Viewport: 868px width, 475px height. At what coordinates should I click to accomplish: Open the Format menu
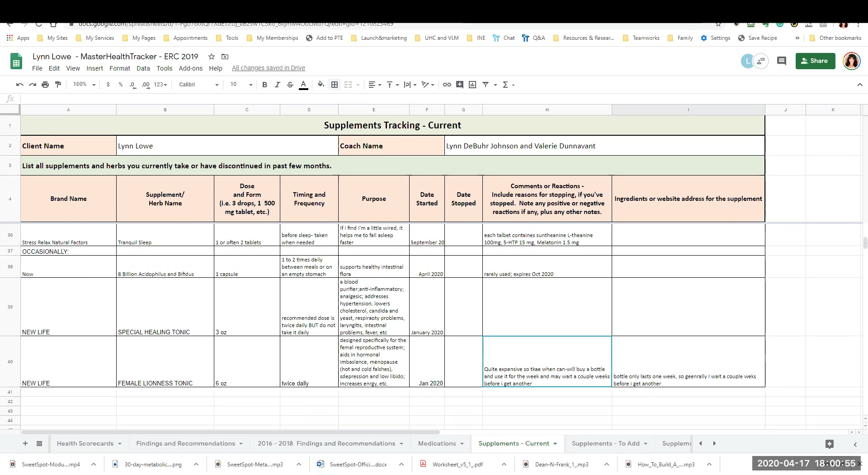(x=120, y=68)
